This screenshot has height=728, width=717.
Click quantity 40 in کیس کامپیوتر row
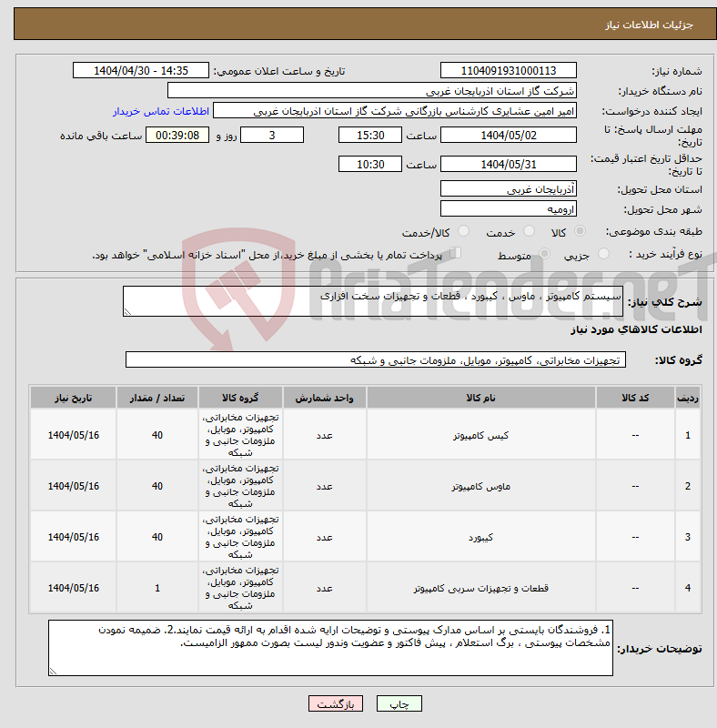tap(157, 435)
